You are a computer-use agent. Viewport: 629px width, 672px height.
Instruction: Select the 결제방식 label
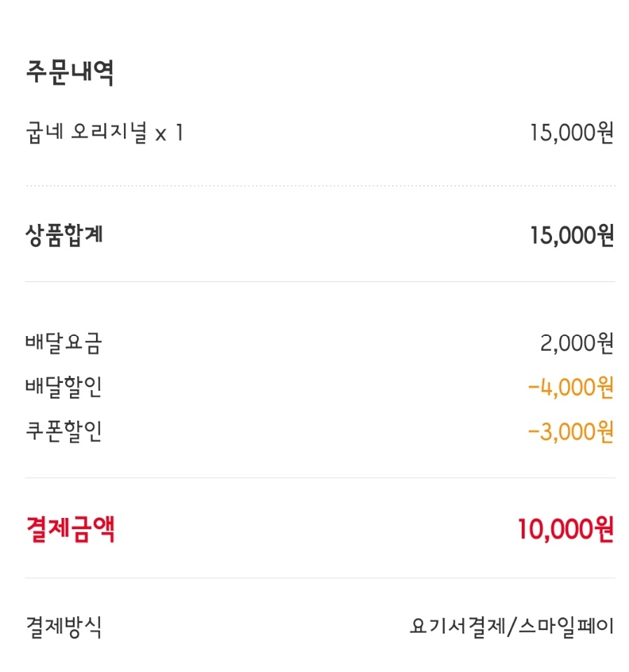(64, 626)
